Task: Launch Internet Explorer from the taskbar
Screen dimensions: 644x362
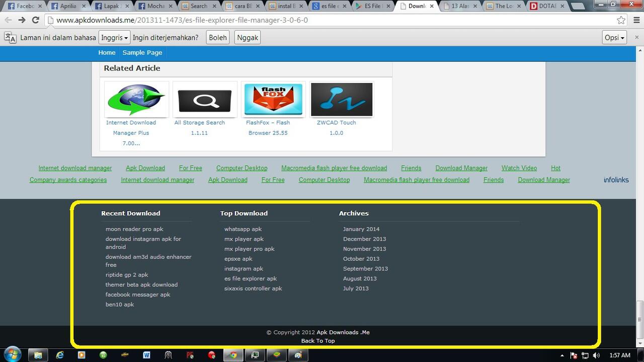Action: pos(60,355)
